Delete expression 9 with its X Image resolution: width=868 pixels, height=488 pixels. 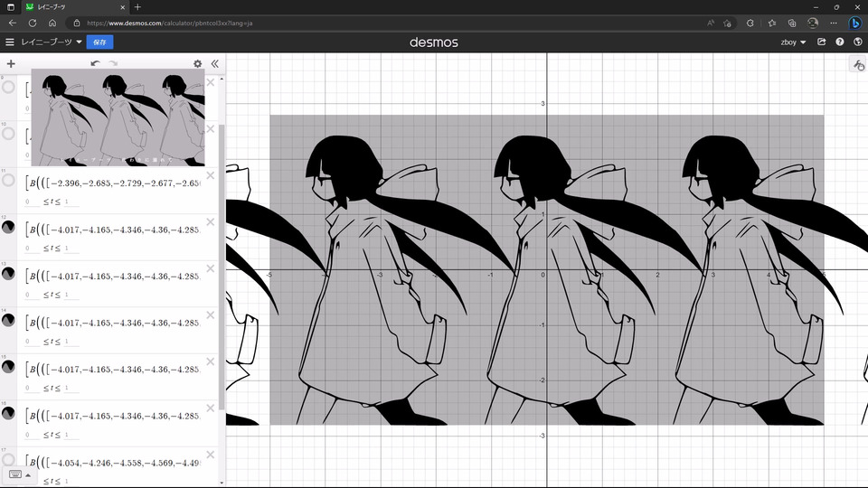point(211,82)
